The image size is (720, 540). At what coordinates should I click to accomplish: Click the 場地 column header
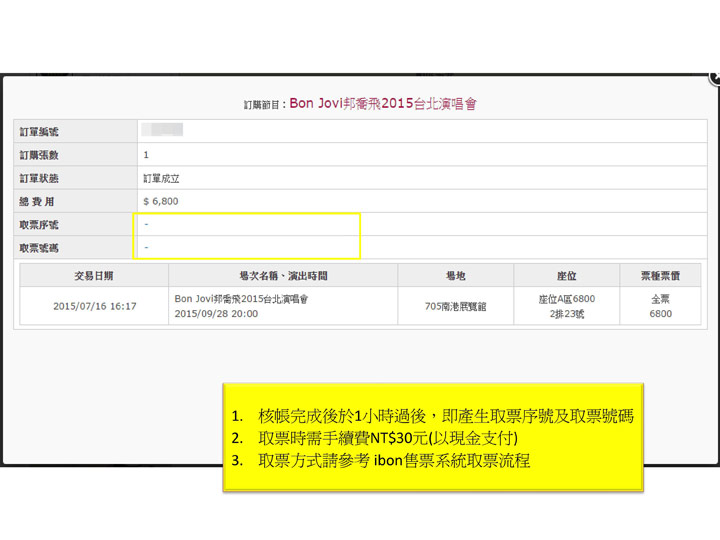point(455,275)
